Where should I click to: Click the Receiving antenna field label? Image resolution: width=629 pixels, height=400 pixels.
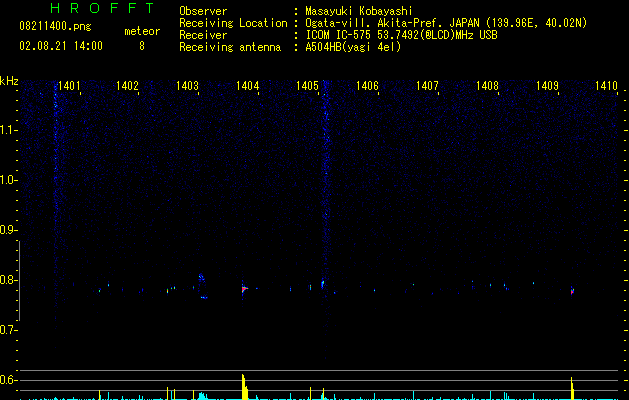(x=230, y=47)
